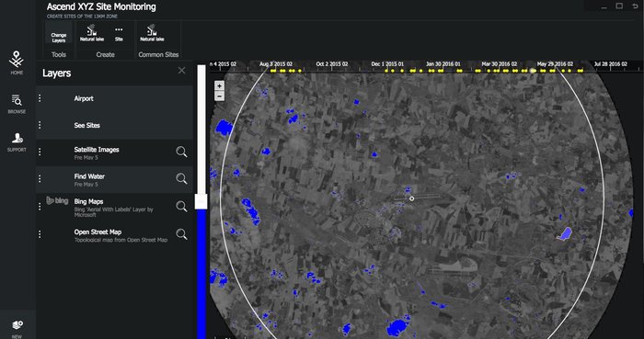Zoom out on the map
This screenshot has width=644, height=339.
[x=219, y=96]
